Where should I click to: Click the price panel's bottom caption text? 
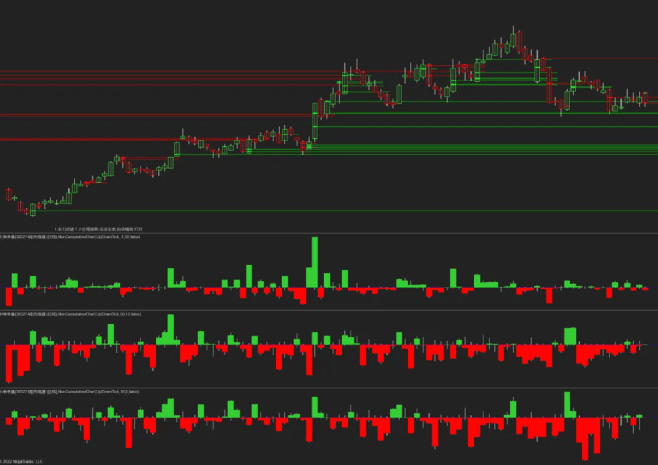tap(98, 230)
